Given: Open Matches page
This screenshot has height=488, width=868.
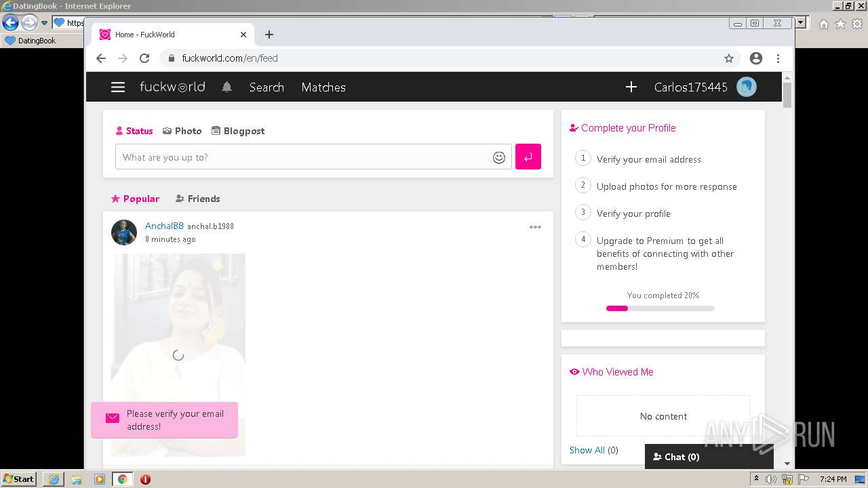Looking at the screenshot, I should [x=323, y=87].
